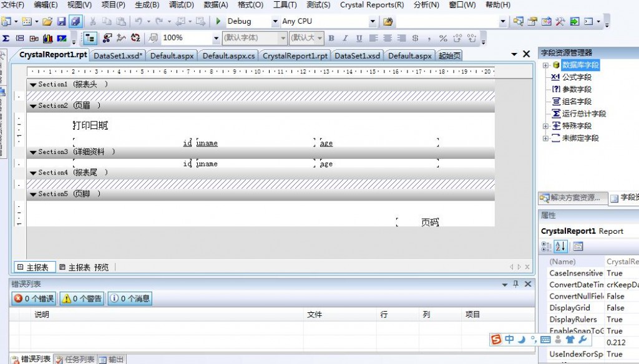The image size is (639, 364).
Task: Click the Property Pages icon
Action: tap(578, 246)
